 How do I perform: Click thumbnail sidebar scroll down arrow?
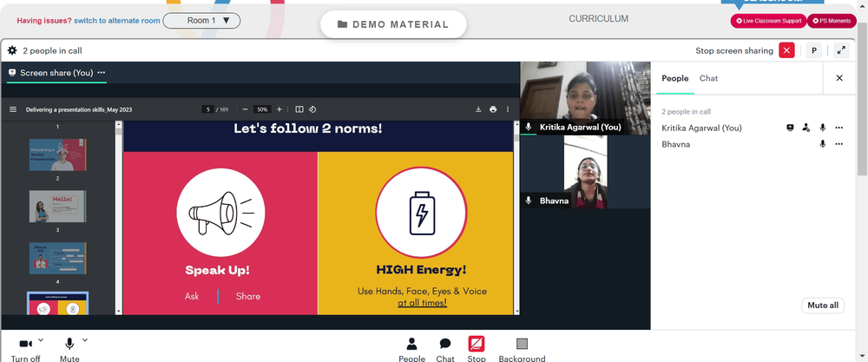tap(118, 312)
